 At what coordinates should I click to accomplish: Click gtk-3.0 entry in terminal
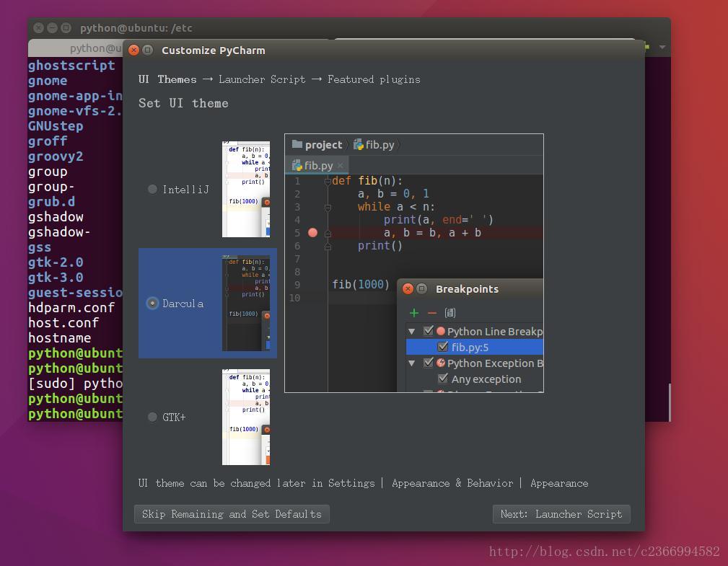pyautogui.click(x=56, y=278)
